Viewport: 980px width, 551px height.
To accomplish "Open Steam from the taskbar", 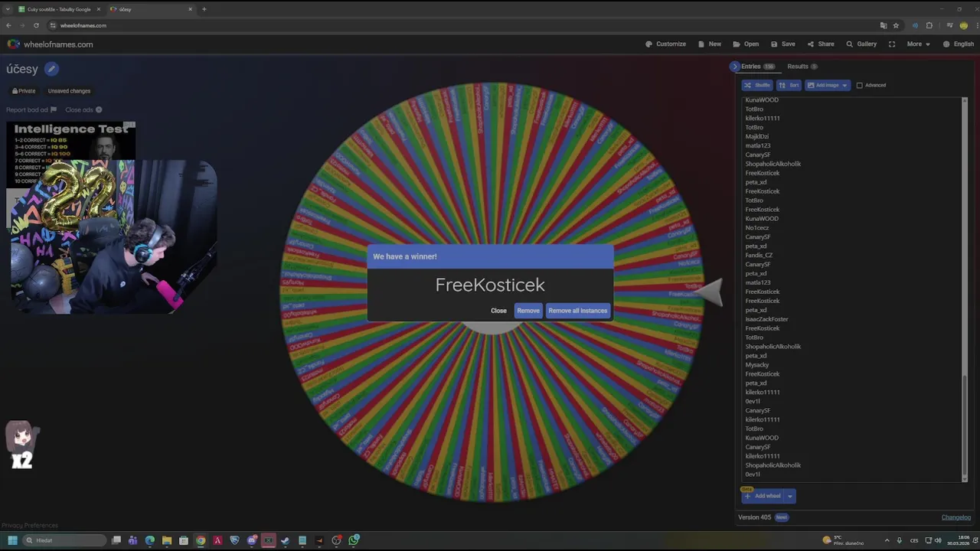I will (285, 540).
